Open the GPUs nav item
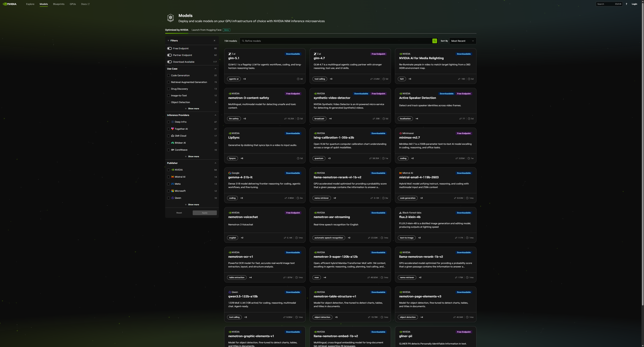 click(73, 4)
